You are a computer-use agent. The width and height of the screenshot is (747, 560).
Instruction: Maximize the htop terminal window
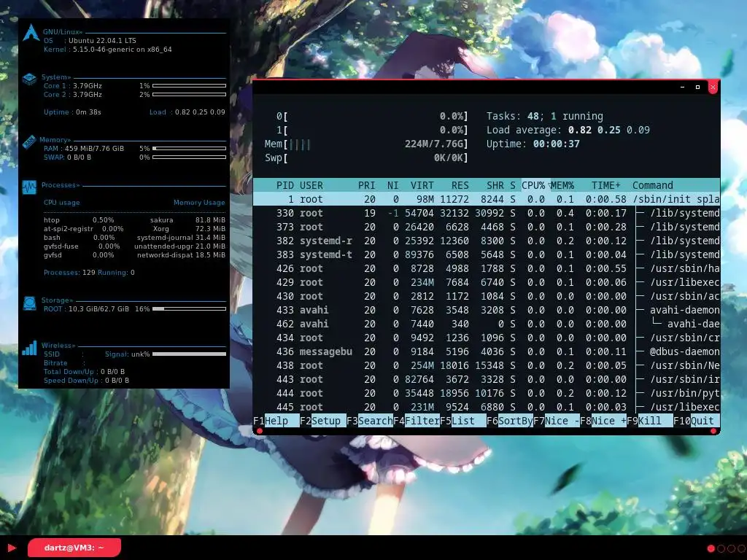tap(697, 87)
